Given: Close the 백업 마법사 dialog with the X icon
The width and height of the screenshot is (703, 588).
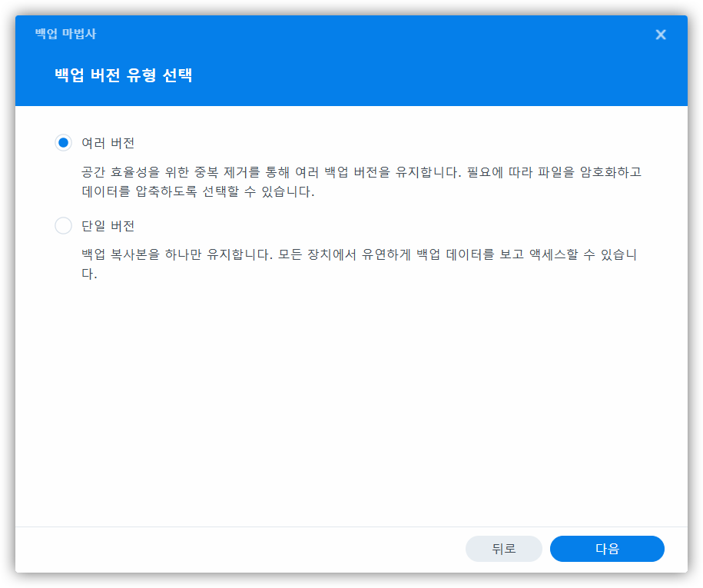Looking at the screenshot, I should tap(660, 35).
